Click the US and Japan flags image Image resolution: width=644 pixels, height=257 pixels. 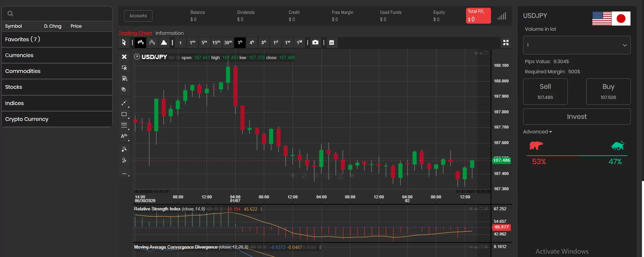[611, 19]
